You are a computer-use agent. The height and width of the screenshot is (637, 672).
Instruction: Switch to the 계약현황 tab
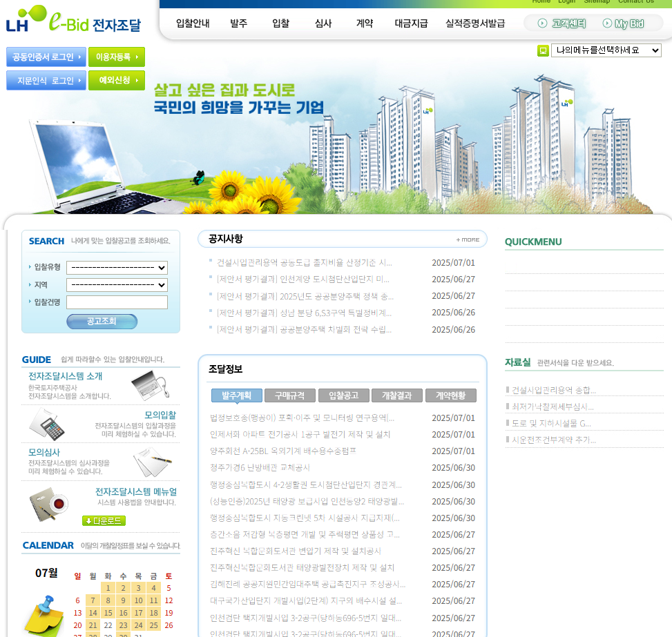(451, 395)
